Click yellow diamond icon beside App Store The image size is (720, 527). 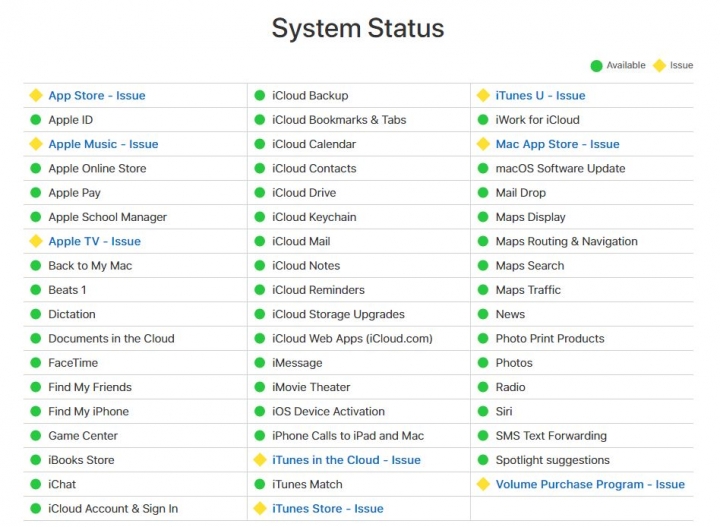[36, 95]
